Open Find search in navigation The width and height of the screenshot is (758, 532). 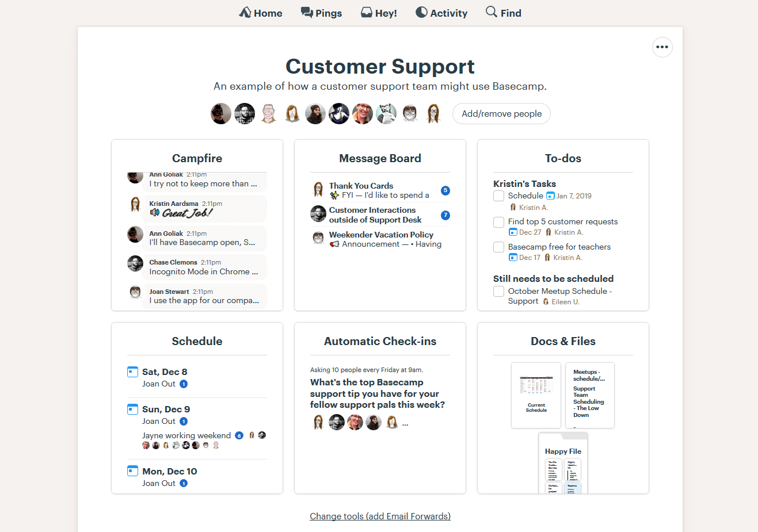click(x=504, y=13)
